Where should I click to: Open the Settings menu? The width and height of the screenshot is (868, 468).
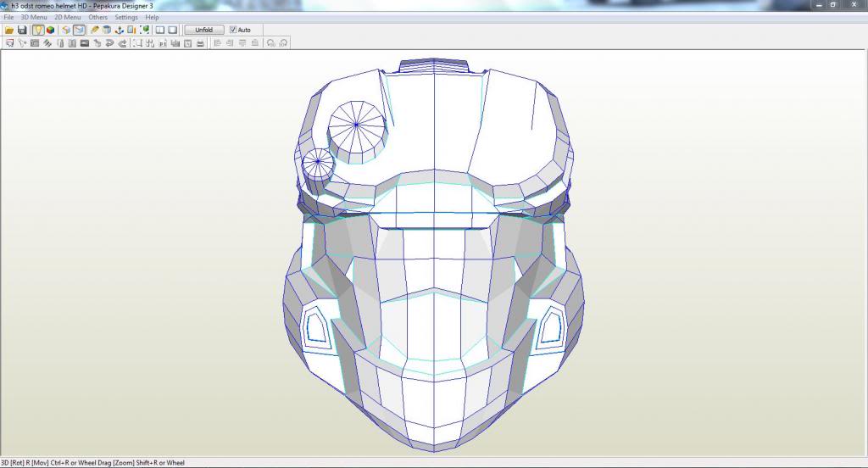[x=126, y=17]
